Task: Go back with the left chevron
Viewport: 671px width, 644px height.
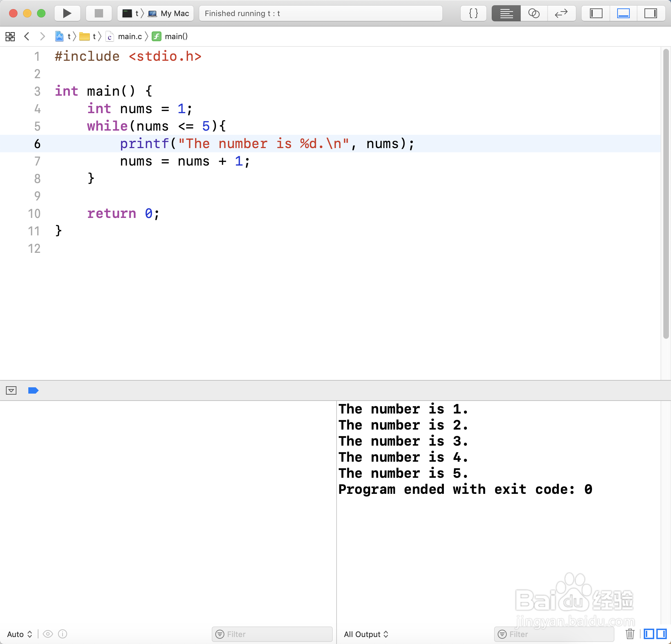Action: [27, 36]
